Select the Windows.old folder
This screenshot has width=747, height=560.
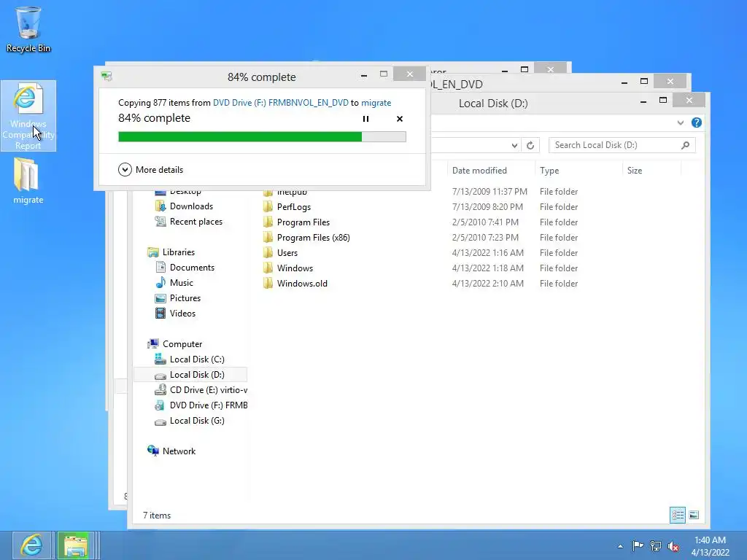(302, 284)
